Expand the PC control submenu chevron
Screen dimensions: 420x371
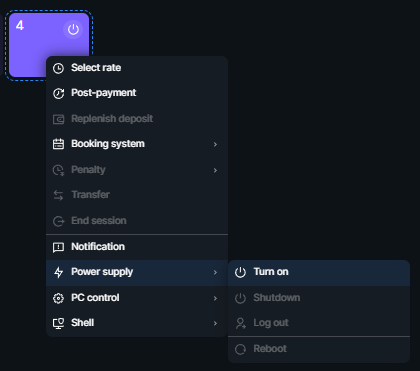pos(215,298)
